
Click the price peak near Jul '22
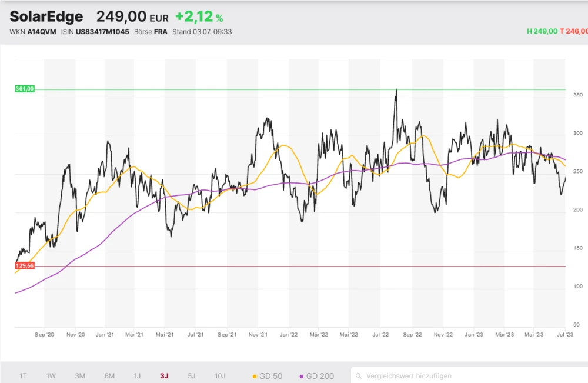tap(396, 90)
